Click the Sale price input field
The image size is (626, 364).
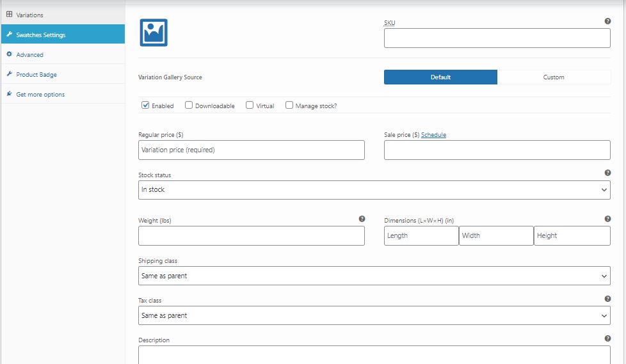497,150
